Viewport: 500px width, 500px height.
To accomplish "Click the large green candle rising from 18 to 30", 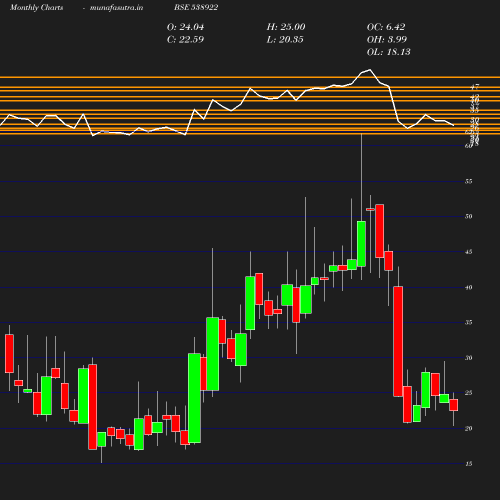I will 194,398.
